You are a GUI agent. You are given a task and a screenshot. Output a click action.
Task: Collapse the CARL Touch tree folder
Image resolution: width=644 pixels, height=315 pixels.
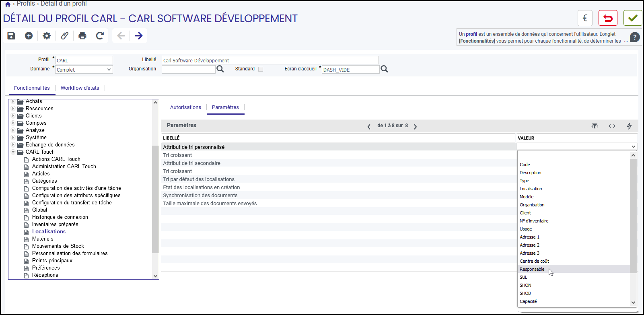click(13, 152)
